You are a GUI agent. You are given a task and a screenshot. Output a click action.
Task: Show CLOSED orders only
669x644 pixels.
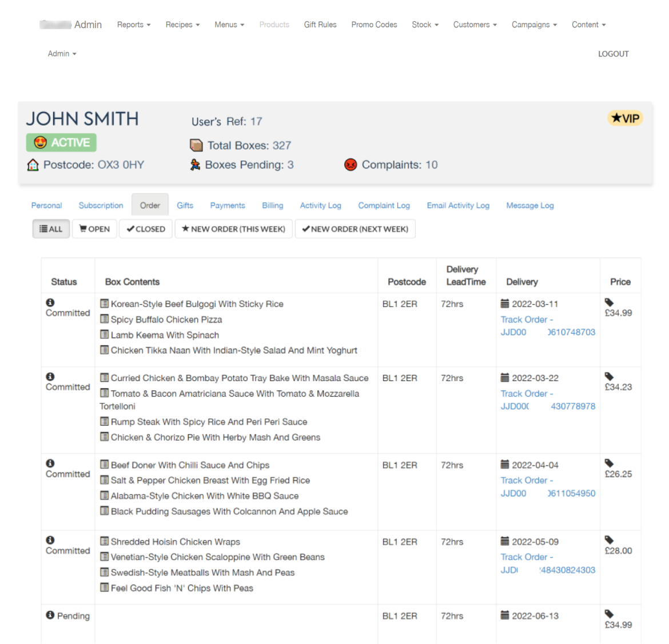[x=145, y=229]
